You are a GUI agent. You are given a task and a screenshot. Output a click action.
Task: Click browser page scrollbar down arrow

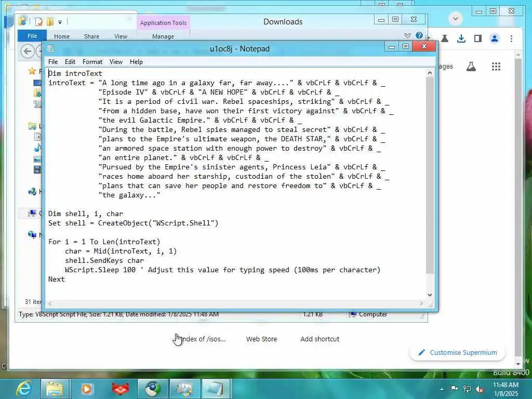[x=518, y=364]
